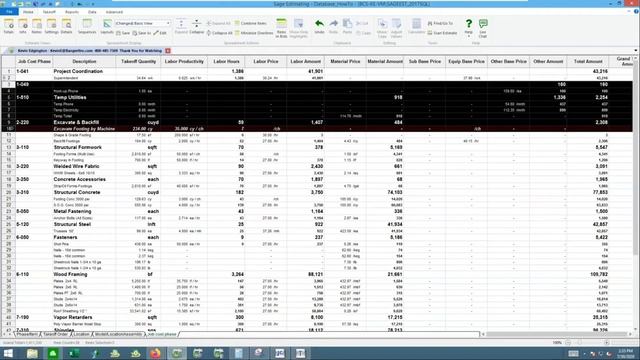Open the File menu tab
The width and height of the screenshot is (640, 360).
pyautogui.click(x=9, y=12)
